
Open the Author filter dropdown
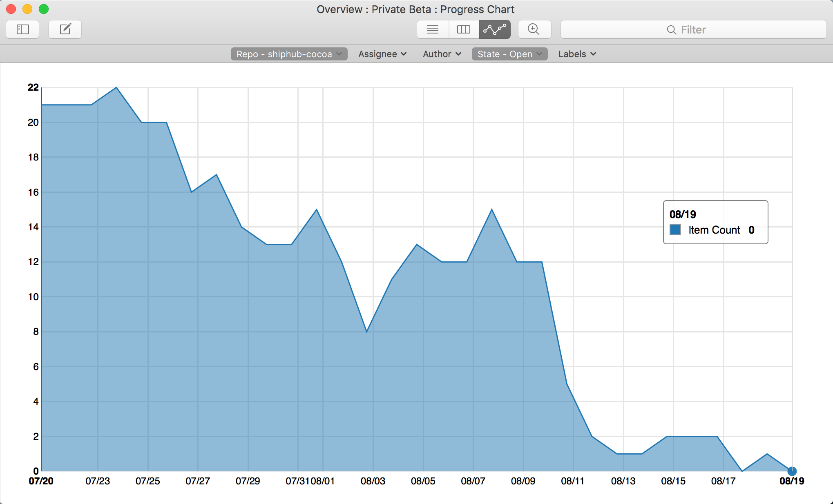point(442,54)
